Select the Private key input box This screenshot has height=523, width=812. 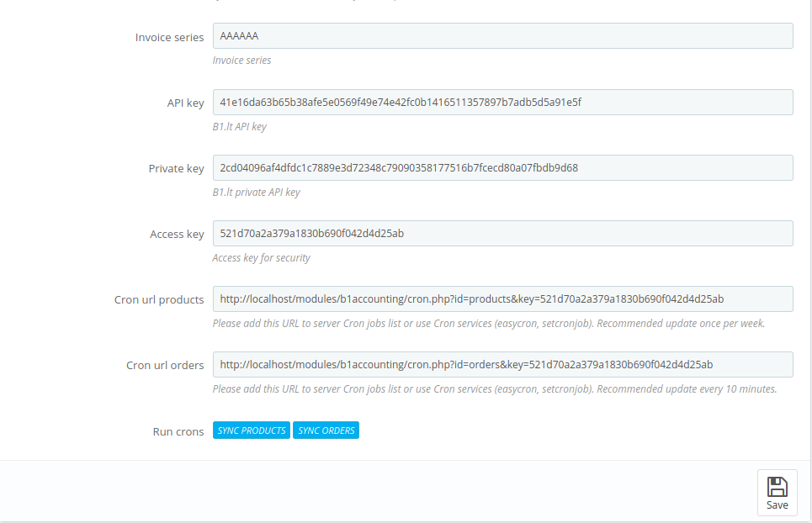[502, 168]
